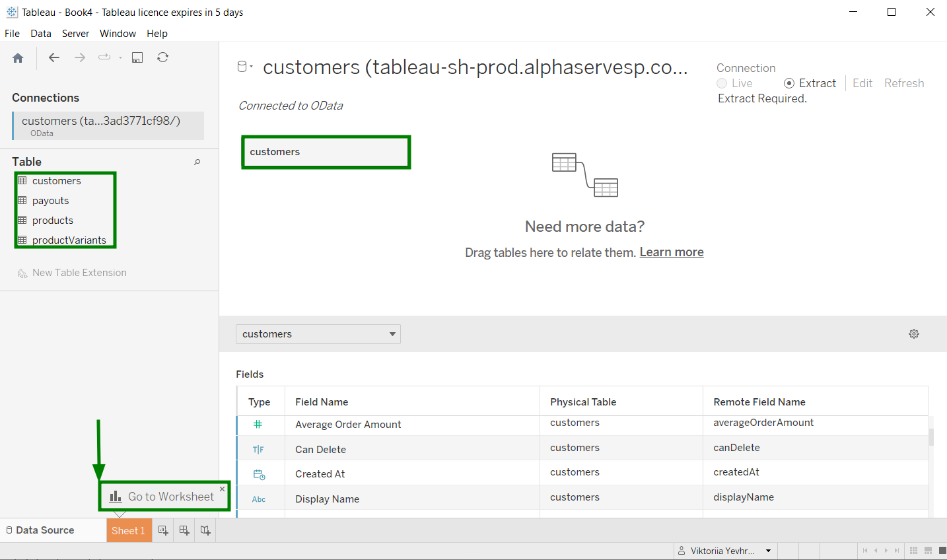Open the new dashboard icon next to Sheet 1
947x560 pixels.
pos(184,530)
